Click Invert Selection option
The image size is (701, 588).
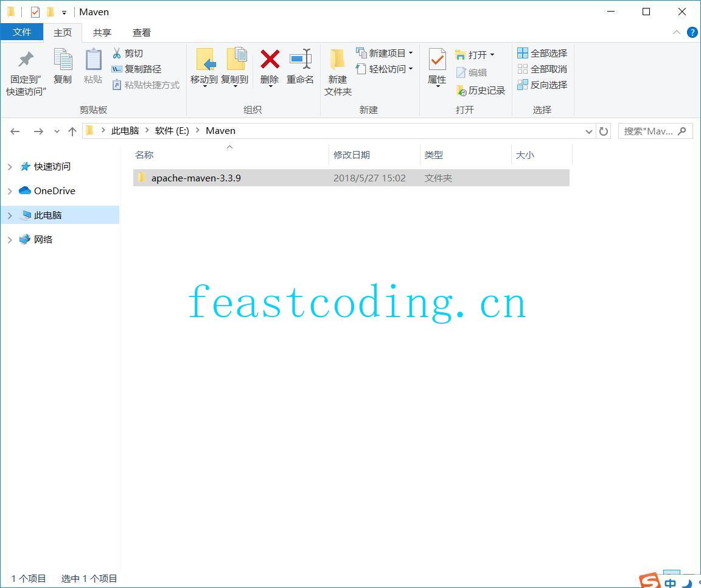(x=542, y=85)
